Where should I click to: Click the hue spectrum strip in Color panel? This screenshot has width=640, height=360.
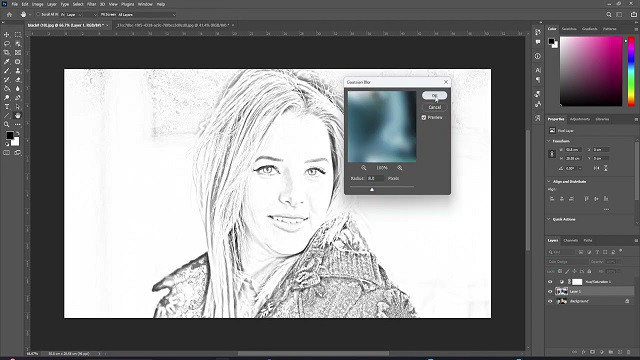coord(631,71)
